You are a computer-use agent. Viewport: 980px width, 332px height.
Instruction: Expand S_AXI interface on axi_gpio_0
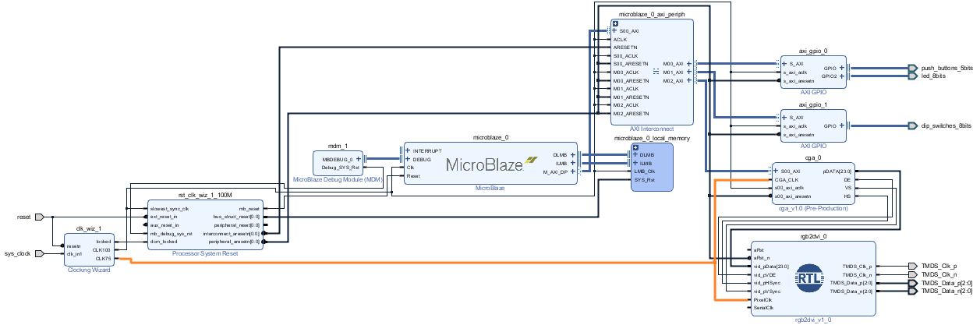tap(784, 64)
